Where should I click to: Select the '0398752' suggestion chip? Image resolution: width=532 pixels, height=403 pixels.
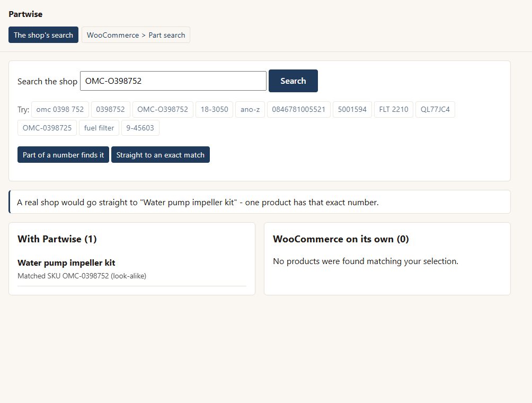tap(111, 109)
